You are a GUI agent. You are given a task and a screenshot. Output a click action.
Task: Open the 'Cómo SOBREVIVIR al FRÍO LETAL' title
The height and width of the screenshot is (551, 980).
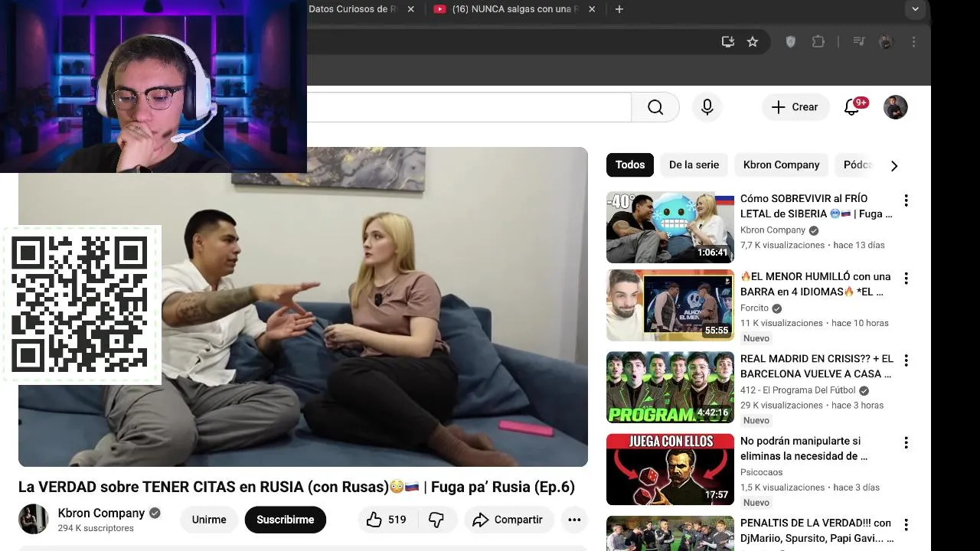coord(816,206)
